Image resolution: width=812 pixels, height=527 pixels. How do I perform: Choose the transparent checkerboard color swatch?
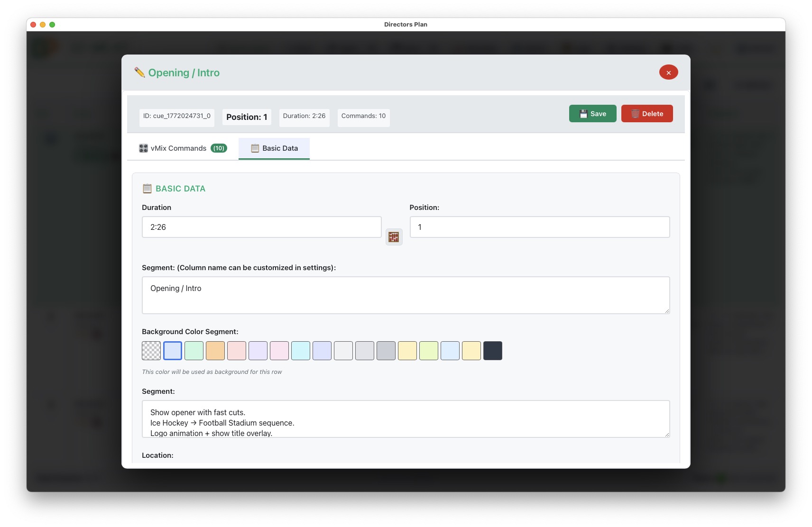[151, 351]
